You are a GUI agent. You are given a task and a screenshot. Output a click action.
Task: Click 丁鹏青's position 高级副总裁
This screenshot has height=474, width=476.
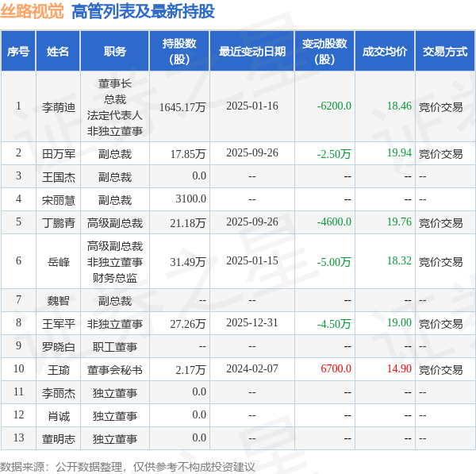(x=115, y=223)
